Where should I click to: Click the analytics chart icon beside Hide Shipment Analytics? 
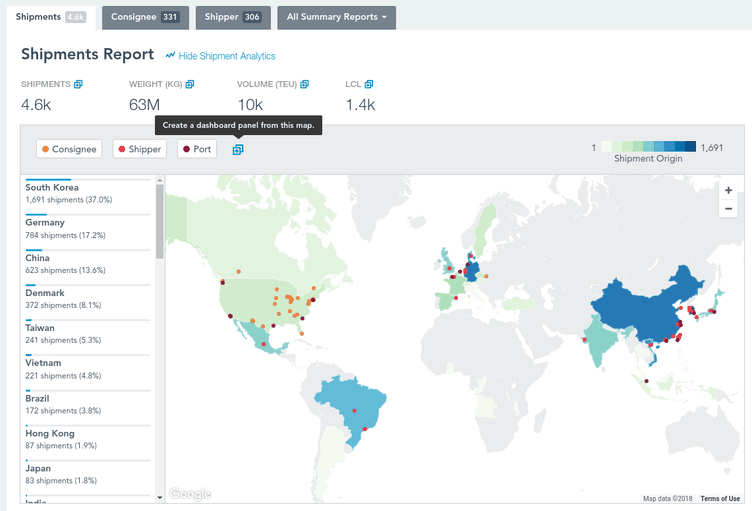(170, 56)
